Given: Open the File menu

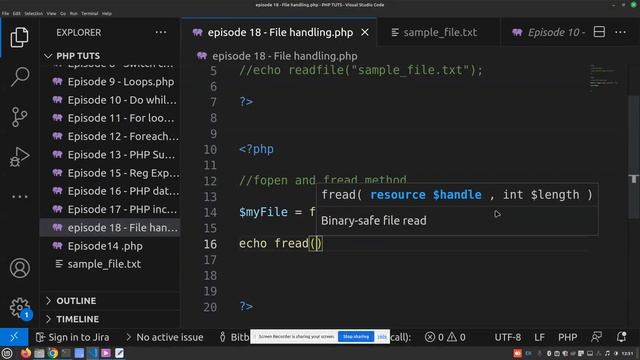Looking at the screenshot, I should 5,13.
